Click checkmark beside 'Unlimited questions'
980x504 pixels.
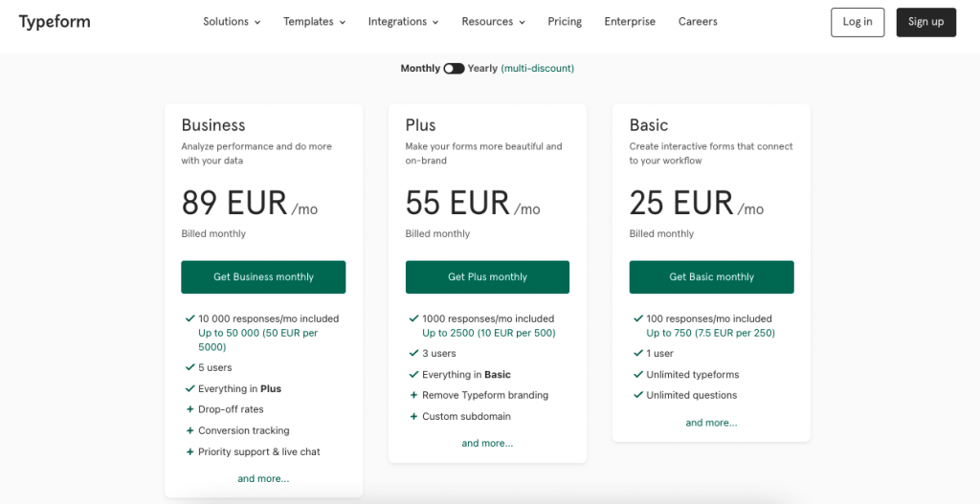(x=638, y=395)
